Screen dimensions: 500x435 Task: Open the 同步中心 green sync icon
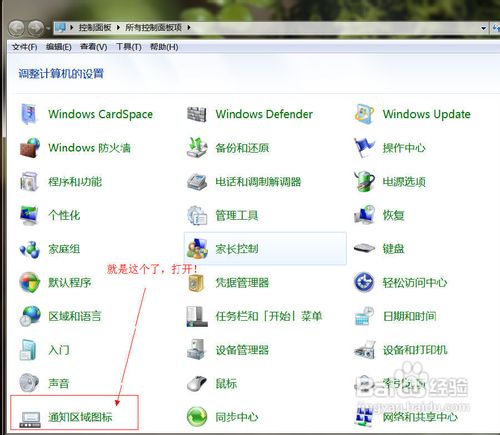[197, 417]
